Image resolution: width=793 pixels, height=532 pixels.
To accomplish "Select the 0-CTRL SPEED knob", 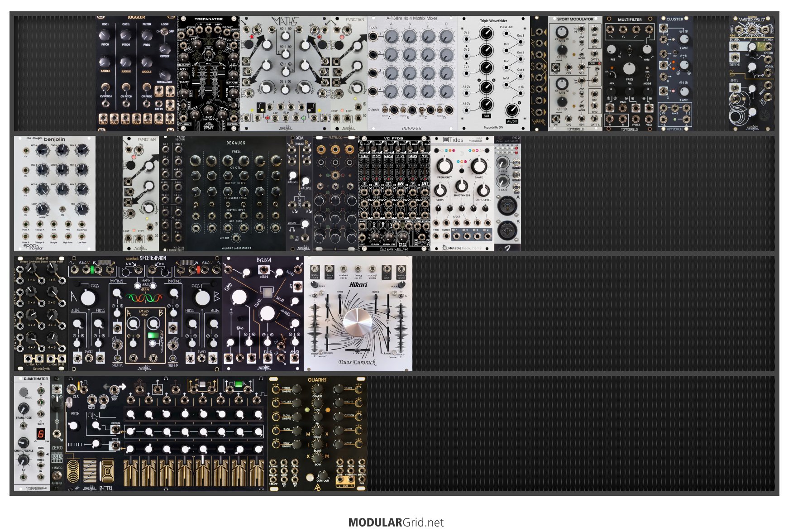I will click(74, 426).
